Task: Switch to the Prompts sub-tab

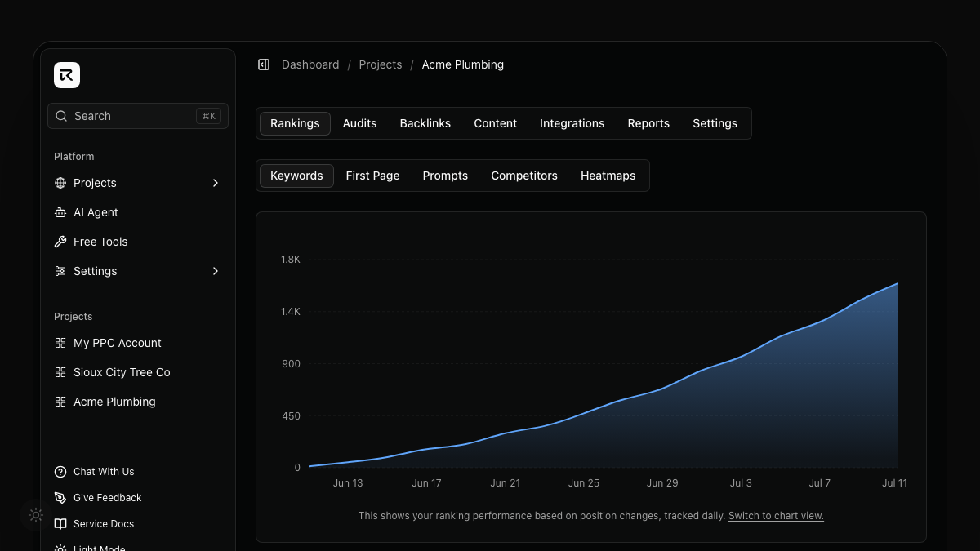Action: [x=445, y=176]
